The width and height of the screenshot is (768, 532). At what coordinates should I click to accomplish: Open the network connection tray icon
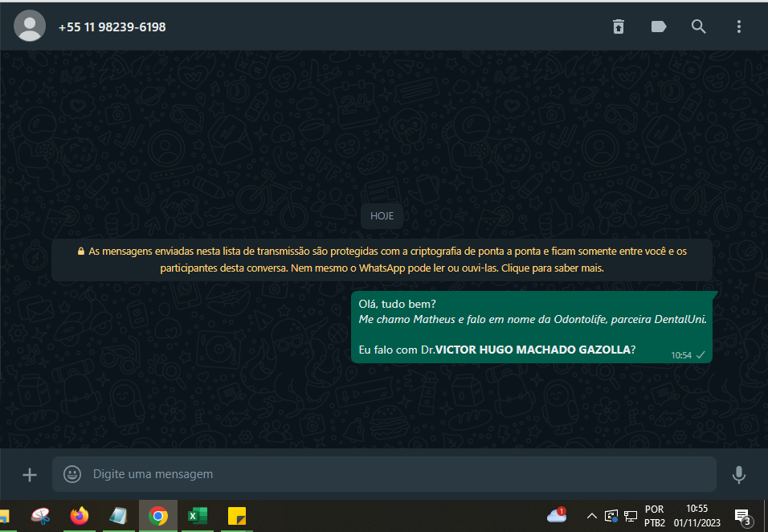pos(631,516)
